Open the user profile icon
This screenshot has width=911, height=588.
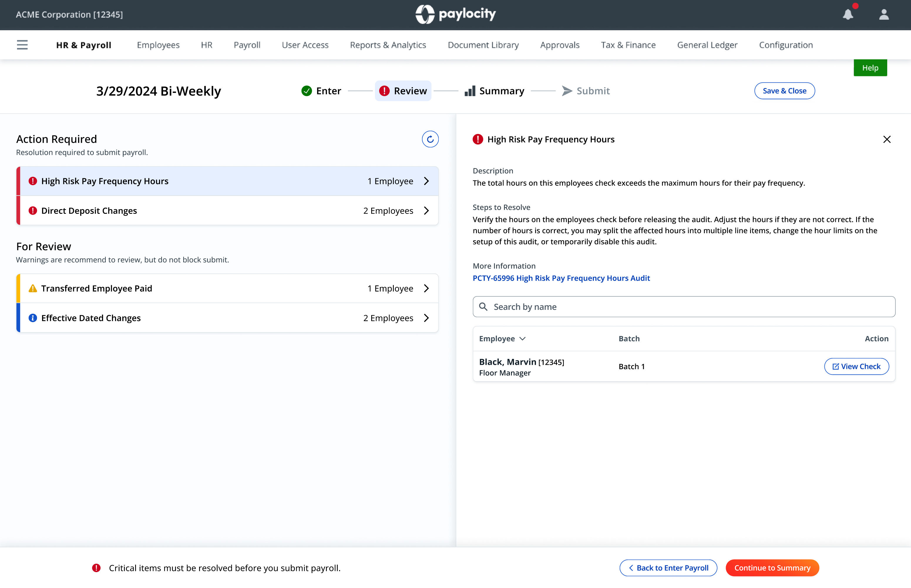pyautogui.click(x=883, y=14)
